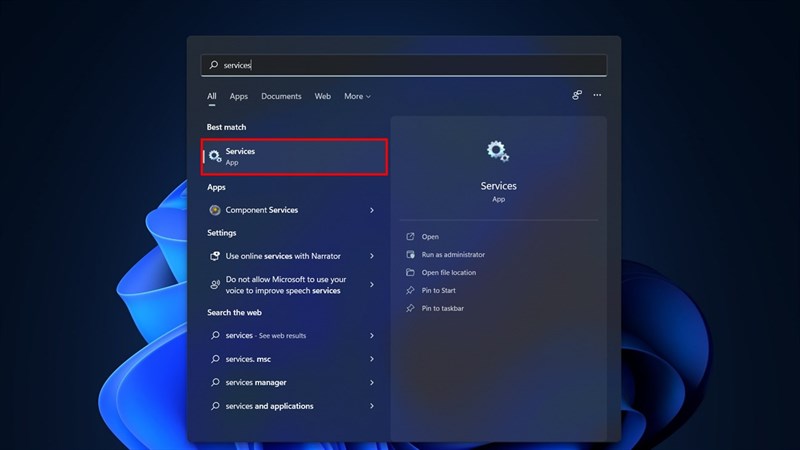
Task: Expand chevron for 'services - See web results'
Action: coord(372,336)
